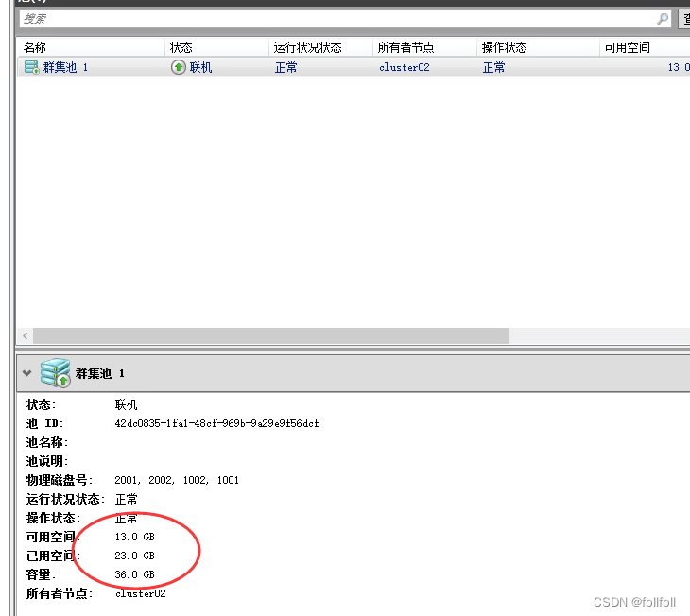Click the 群集池 1 details header title
690x616 pixels.
(100, 373)
